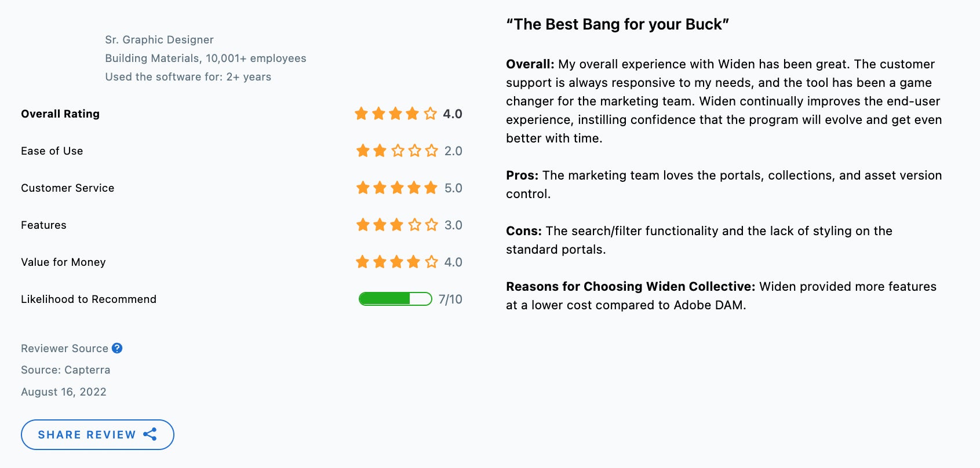Click the review title "The Best Bang for your Buck"
Viewport: 980px width, 468px height.
coord(617,24)
